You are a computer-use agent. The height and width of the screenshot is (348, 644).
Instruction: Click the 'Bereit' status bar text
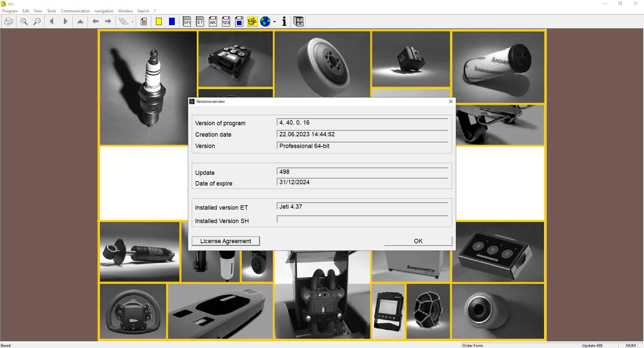(6, 345)
